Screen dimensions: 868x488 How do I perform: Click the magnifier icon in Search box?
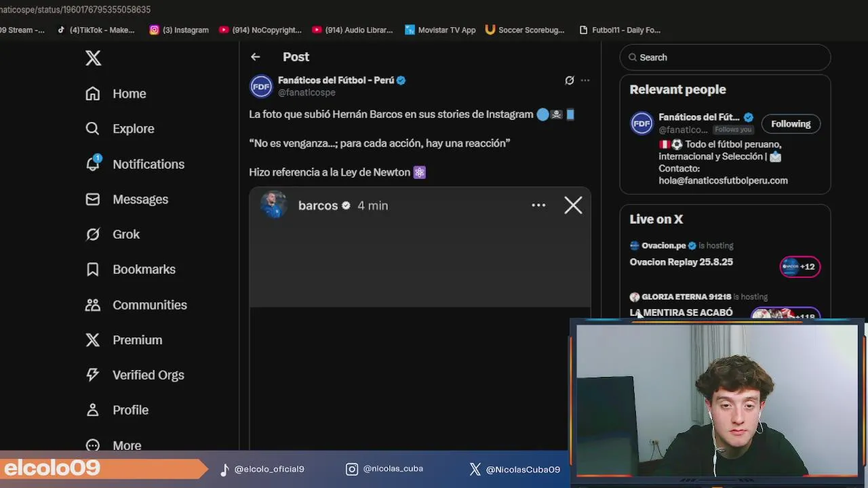[633, 58]
